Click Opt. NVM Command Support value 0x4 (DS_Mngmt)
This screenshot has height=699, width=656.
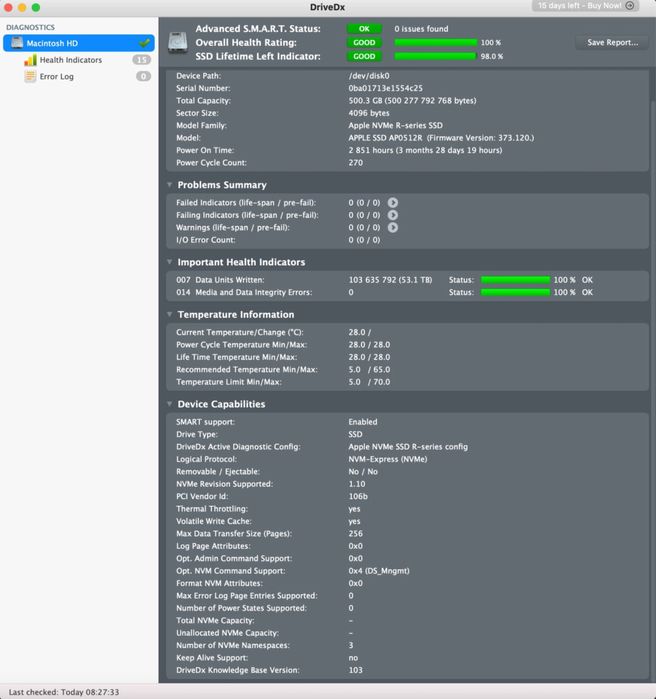pyautogui.click(x=379, y=571)
